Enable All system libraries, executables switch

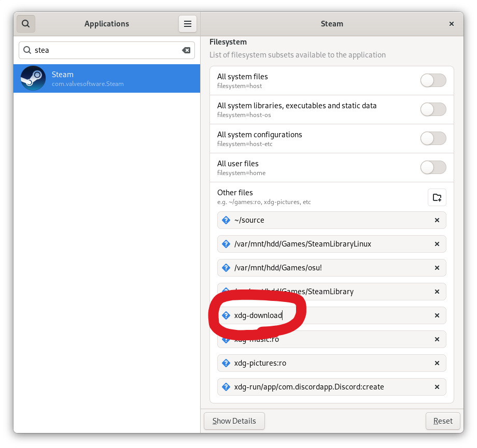pos(433,109)
